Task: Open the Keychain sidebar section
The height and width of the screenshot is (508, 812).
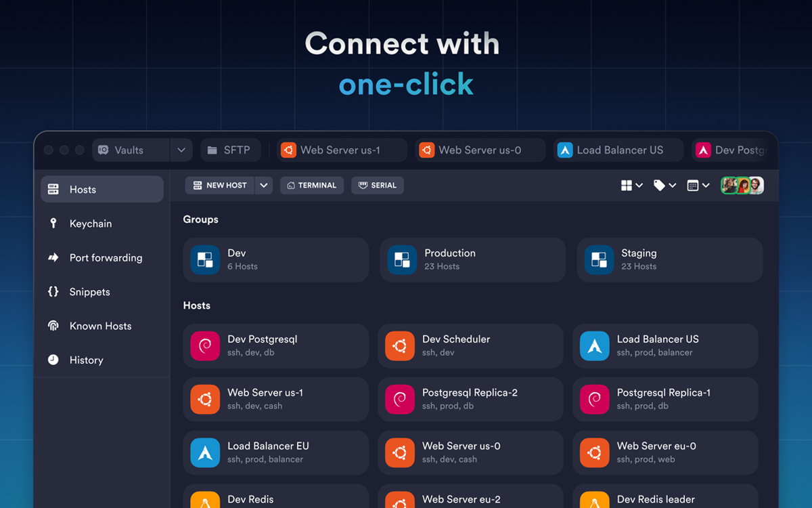Action: [101, 224]
